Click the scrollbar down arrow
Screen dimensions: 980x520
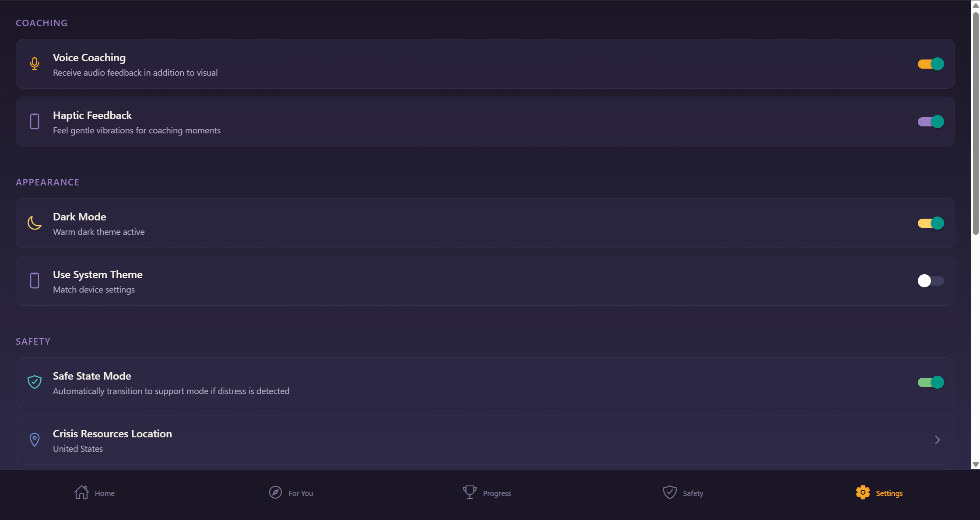click(x=976, y=464)
